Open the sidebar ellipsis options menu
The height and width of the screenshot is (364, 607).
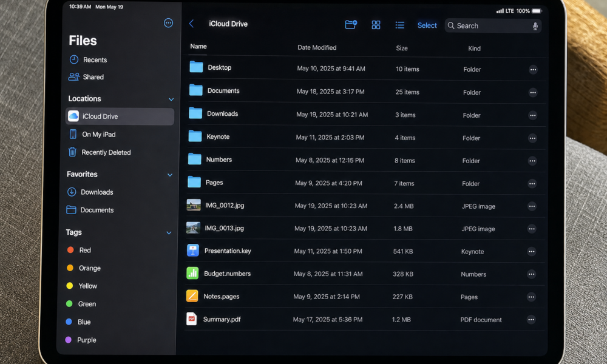(x=168, y=23)
